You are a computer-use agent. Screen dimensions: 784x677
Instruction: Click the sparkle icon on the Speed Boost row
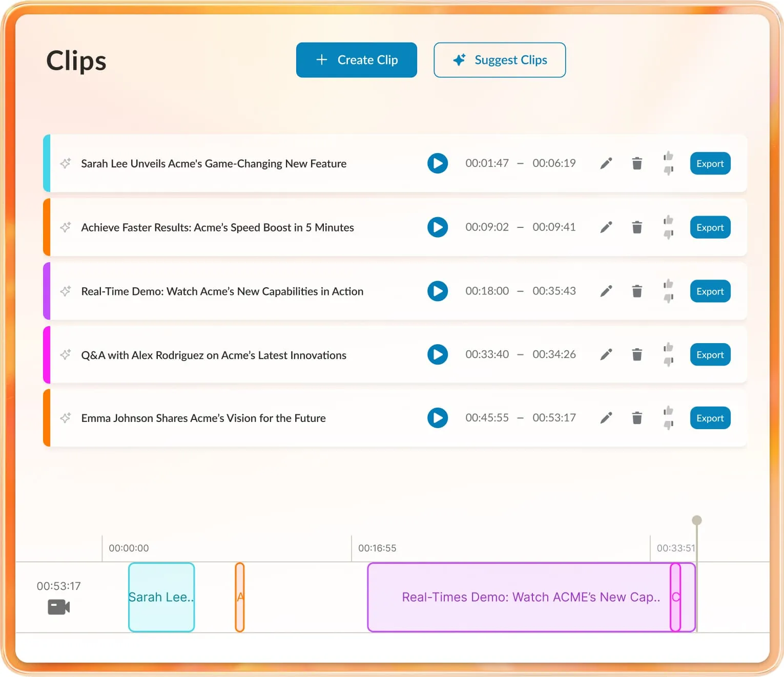click(x=65, y=227)
